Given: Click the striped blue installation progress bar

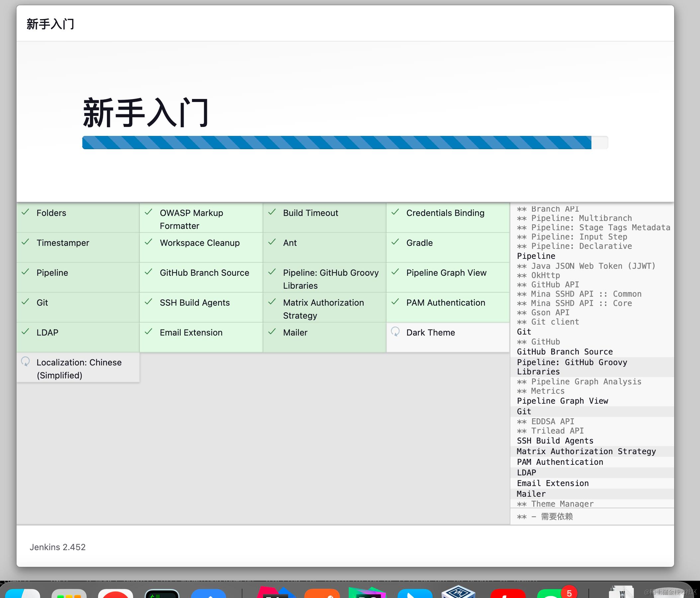Looking at the screenshot, I should [336, 142].
